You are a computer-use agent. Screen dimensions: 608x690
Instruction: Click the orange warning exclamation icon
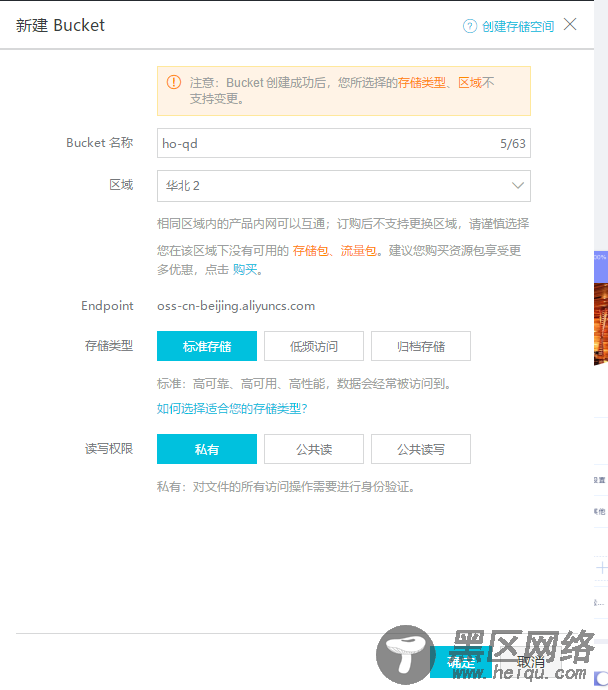[x=174, y=82]
